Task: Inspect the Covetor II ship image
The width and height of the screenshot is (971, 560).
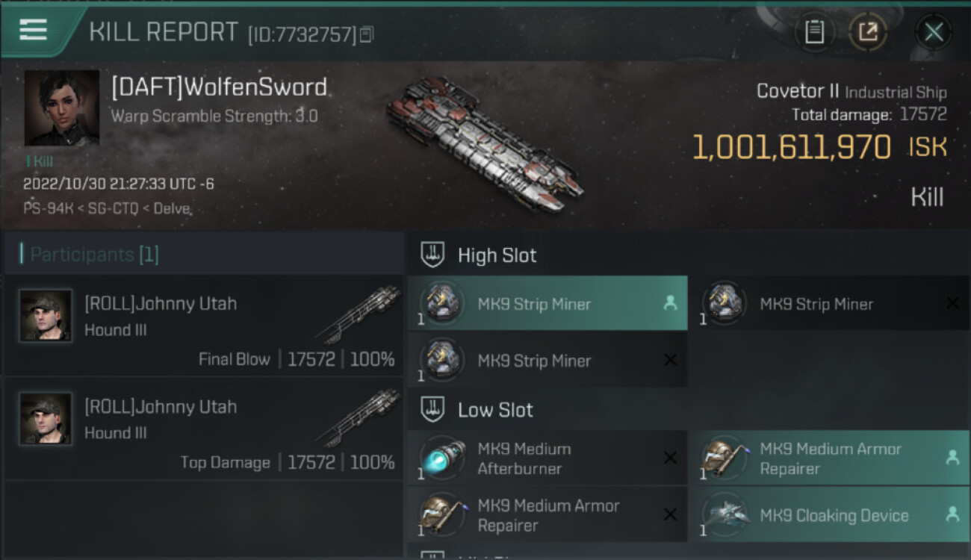Action: click(484, 144)
